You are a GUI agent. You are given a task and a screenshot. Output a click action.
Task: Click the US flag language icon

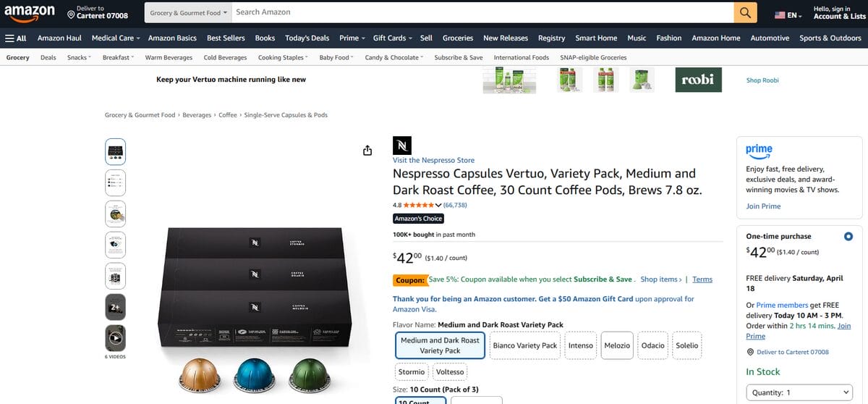[x=780, y=15]
